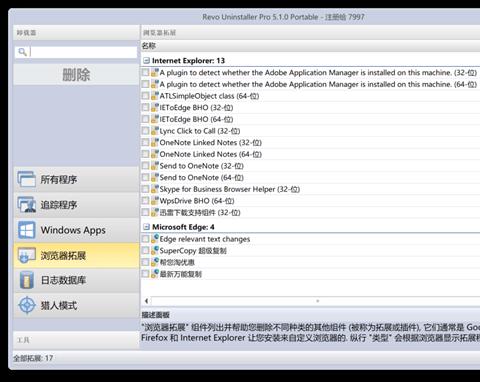Switch to 所有程序 section
Screen dimensions: 480x382
click(x=76, y=179)
